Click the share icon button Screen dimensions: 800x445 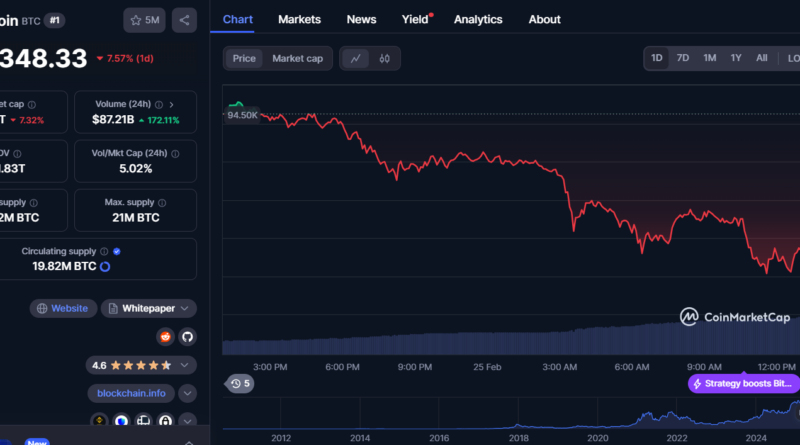(x=184, y=20)
